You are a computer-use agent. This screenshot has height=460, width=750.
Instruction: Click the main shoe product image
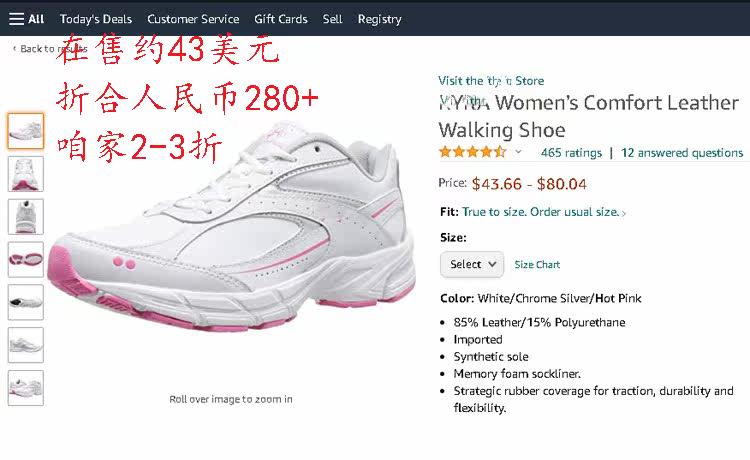[231, 227]
